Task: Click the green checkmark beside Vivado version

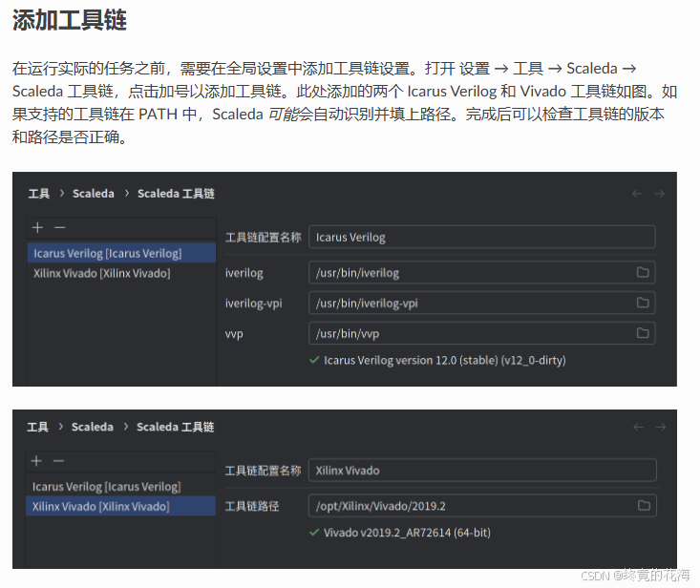Action: point(314,532)
